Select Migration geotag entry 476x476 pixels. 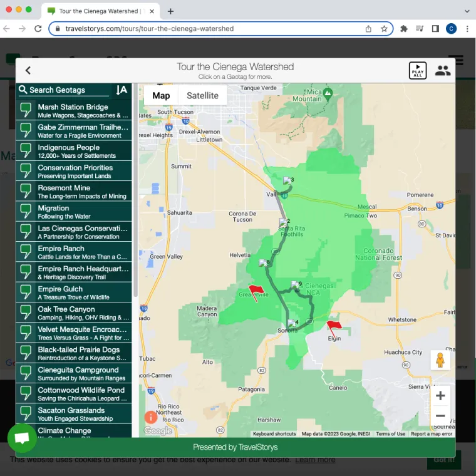point(74,212)
